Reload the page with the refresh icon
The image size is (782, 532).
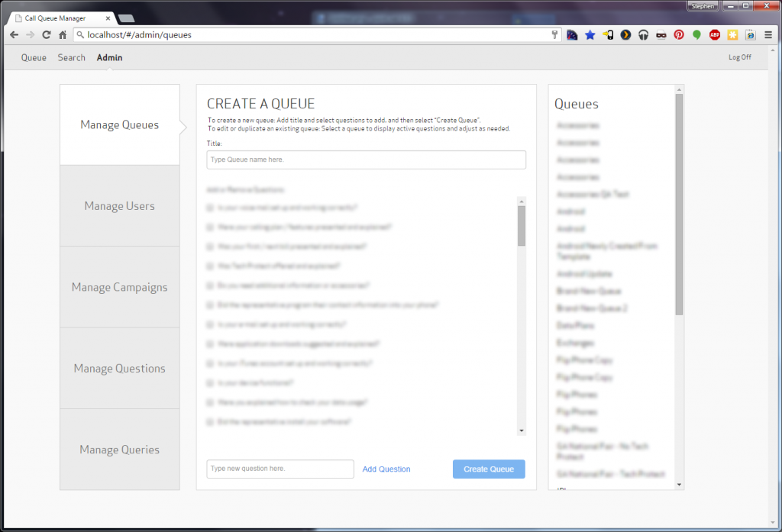coord(46,34)
